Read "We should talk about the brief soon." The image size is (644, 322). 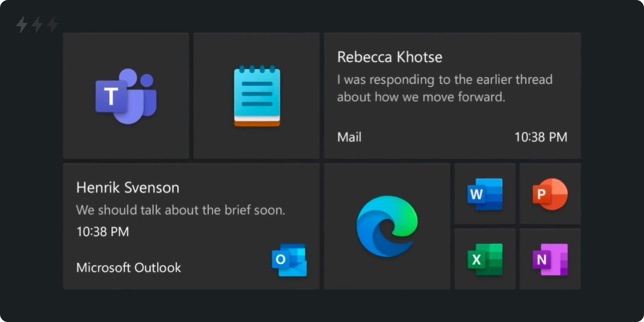(x=181, y=210)
